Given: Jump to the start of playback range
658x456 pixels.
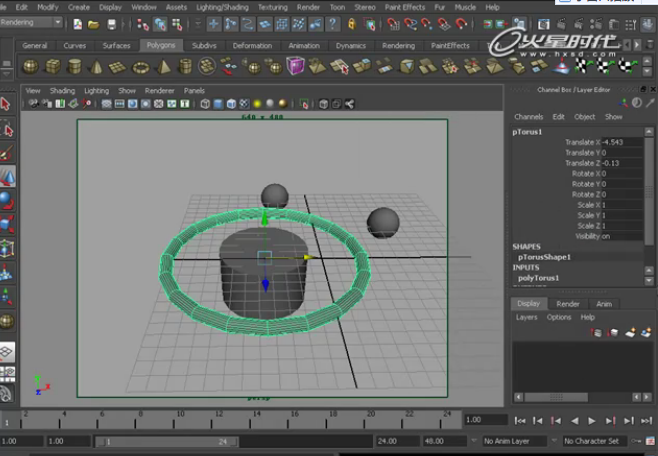Looking at the screenshot, I should (520, 421).
